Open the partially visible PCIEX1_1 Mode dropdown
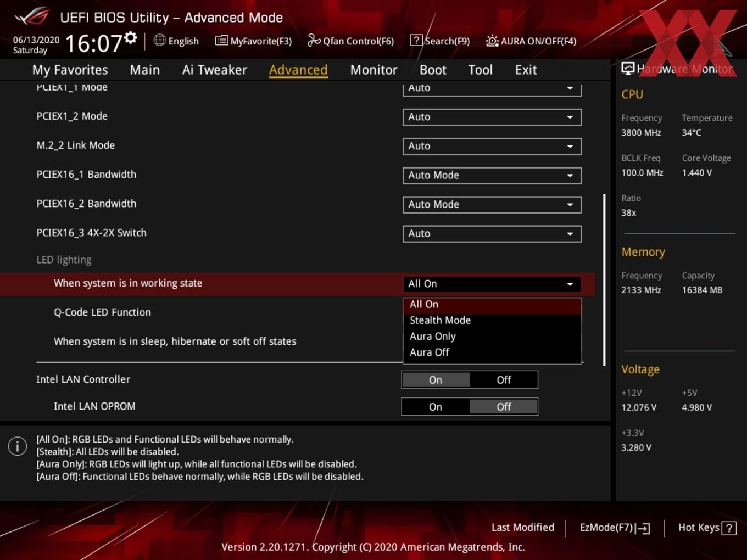This screenshot has height=560, width=747. click(492, 89)
